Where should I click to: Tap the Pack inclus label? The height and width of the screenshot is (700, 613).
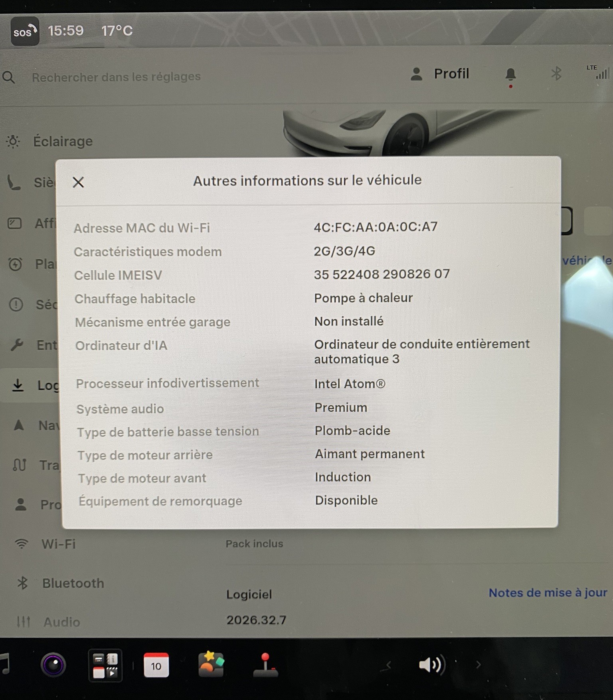(254, 543)
